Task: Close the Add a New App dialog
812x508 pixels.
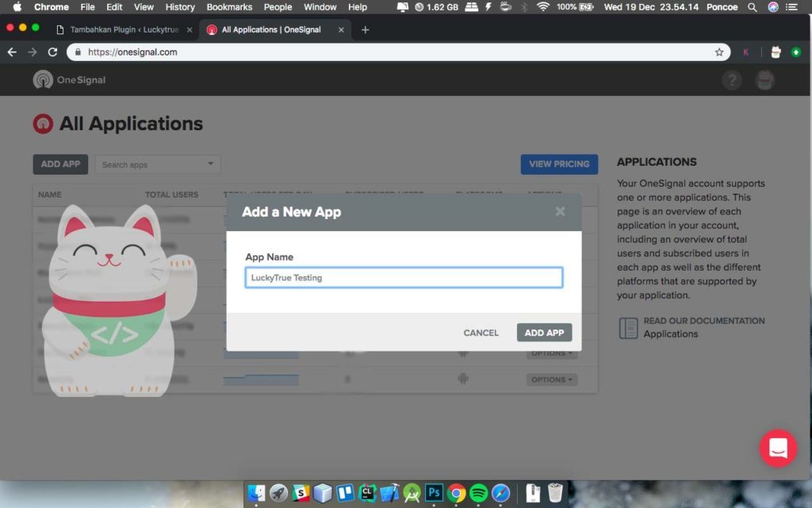Action: (560, 211)
